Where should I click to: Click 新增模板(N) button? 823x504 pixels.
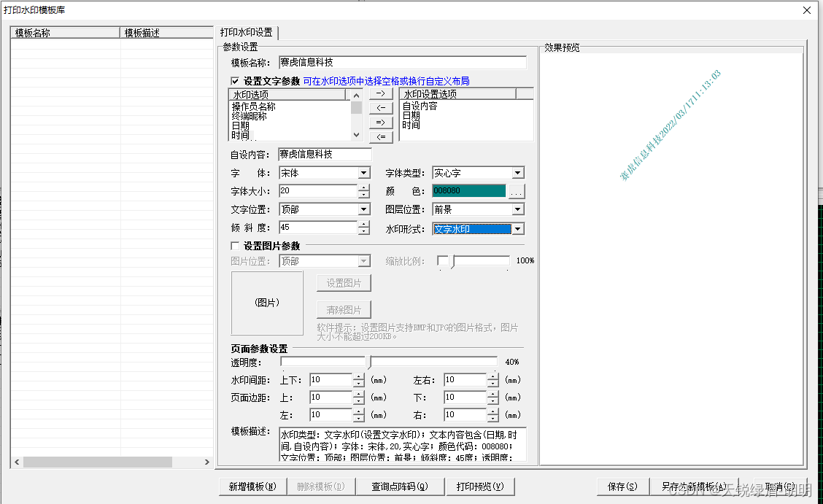point(252,486)
